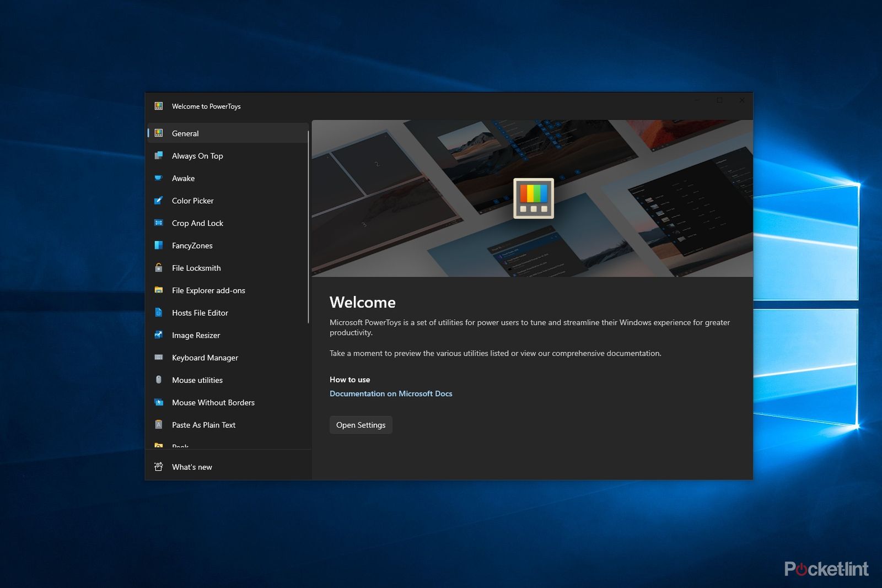Select Paste As Plain Text entry
882x588 pixels.
227,425
